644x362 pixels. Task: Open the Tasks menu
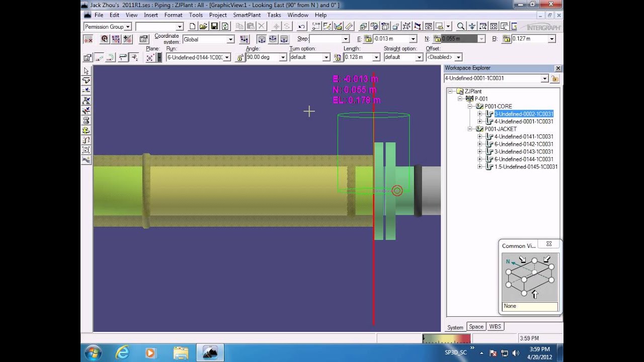pos(274,15)
